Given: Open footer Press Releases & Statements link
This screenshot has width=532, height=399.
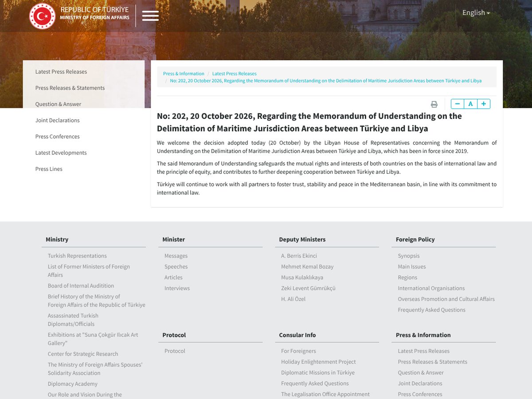Looking at the screenshot, I should (x=433, y=362).
